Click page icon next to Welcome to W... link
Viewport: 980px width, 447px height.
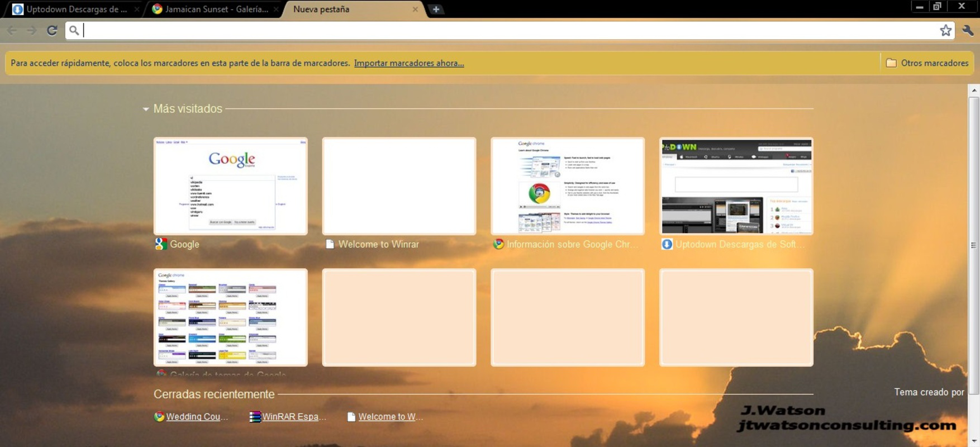[x=351, y=416]
